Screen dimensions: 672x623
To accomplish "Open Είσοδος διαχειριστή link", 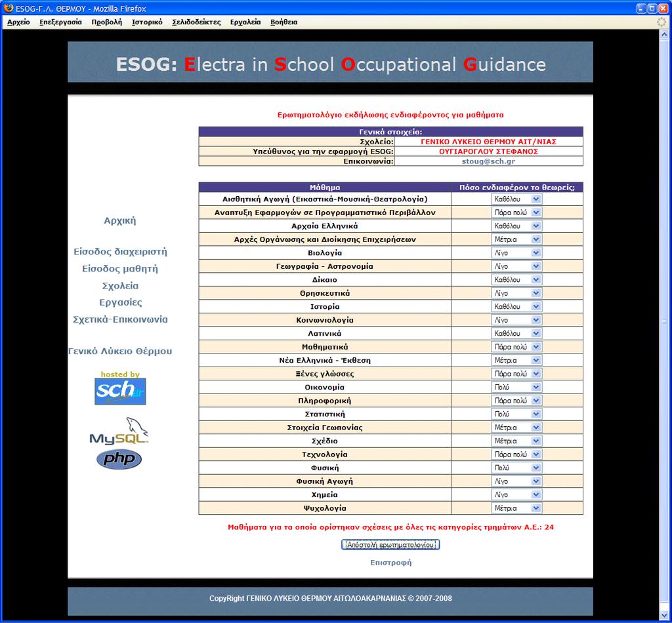I will [120, 251].
